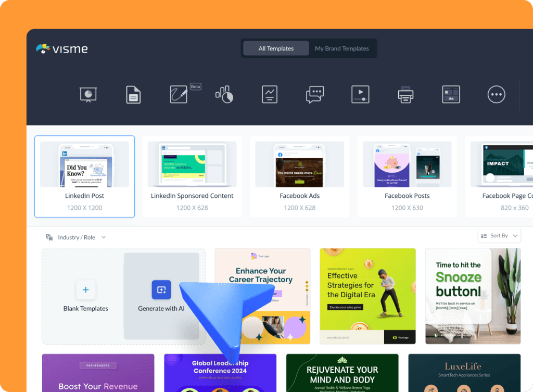Switch to the My Brand Templates tab
Screen dimensions: 533x392
coord(342,48)
